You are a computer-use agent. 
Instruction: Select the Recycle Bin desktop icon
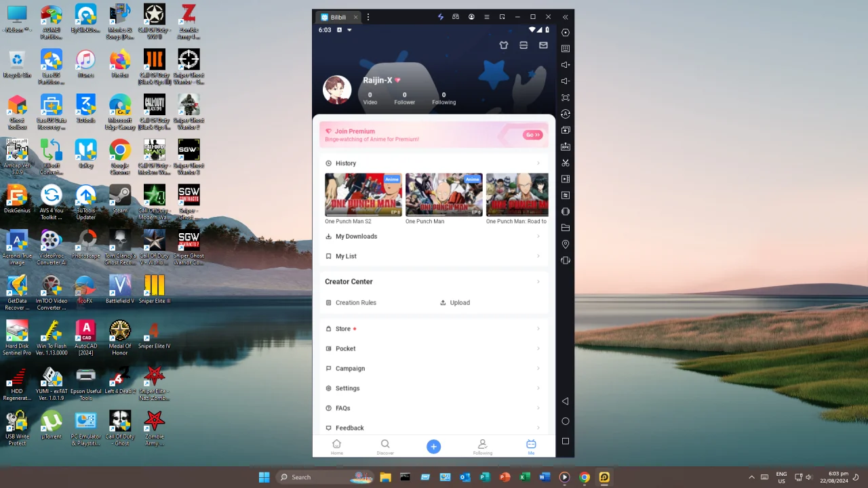tap(17, 64)
